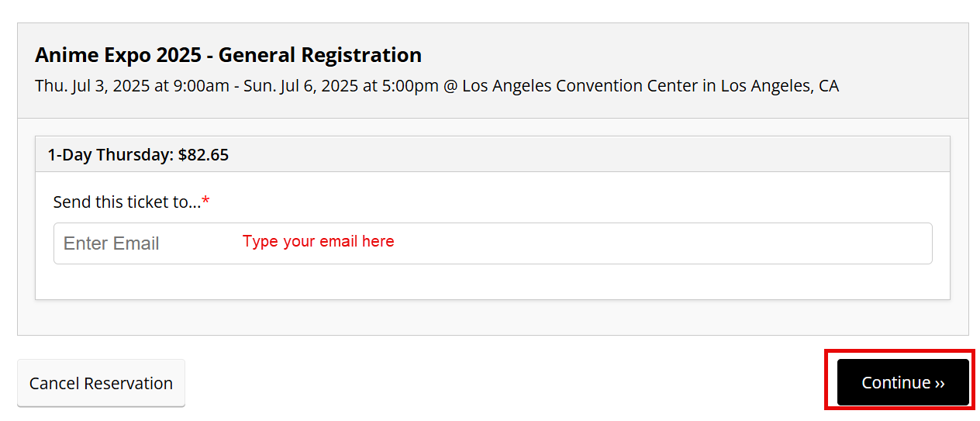Click the red required asterisk
The width and height of the screenshot is (980, 421).
click(206, 202)
